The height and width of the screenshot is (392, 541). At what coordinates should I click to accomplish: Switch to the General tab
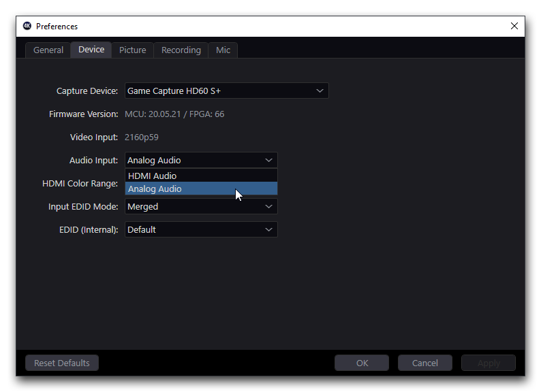click(48, 50)
